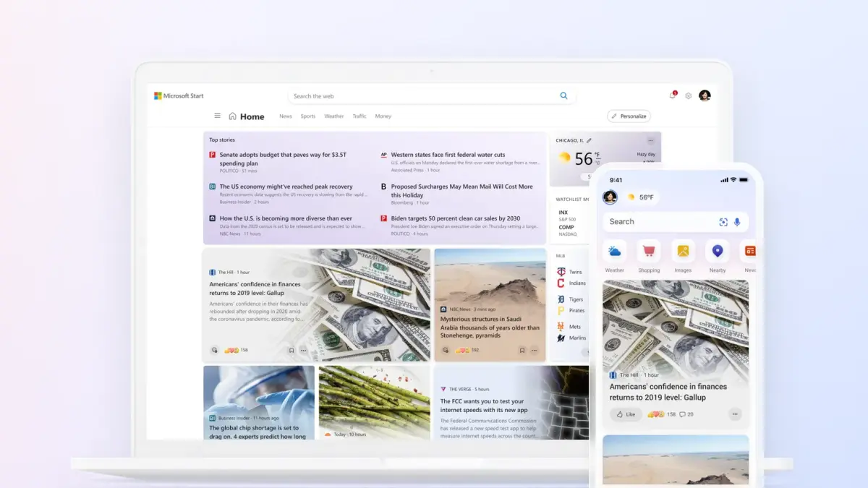Switch to the Sports tab
Image resolution: width=868 pixels, height=488 pixels.
click(x=308, y=116)
